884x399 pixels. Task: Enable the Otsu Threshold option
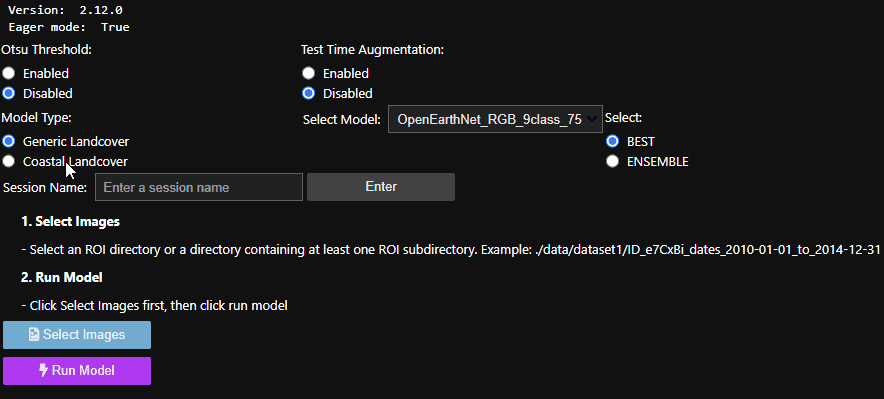coord(8,73)
